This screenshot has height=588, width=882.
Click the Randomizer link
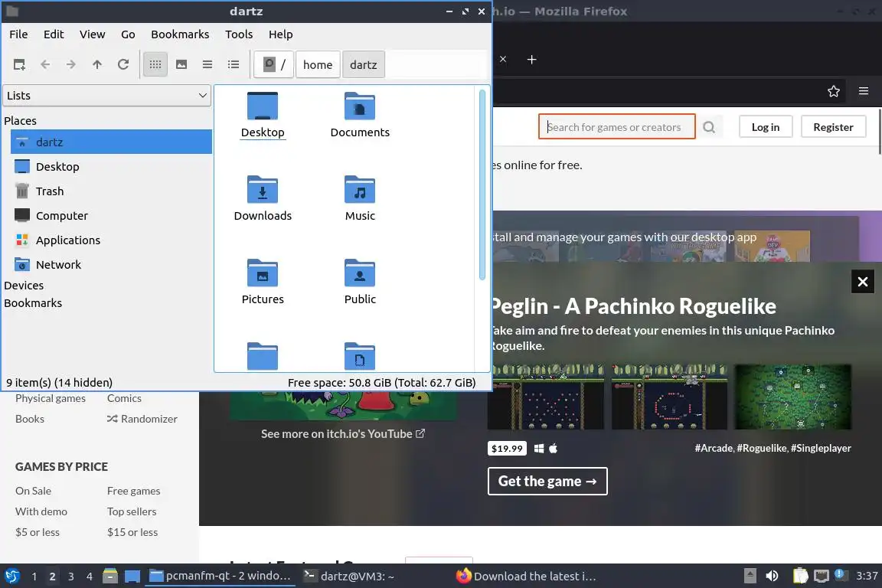coord(142,419)
